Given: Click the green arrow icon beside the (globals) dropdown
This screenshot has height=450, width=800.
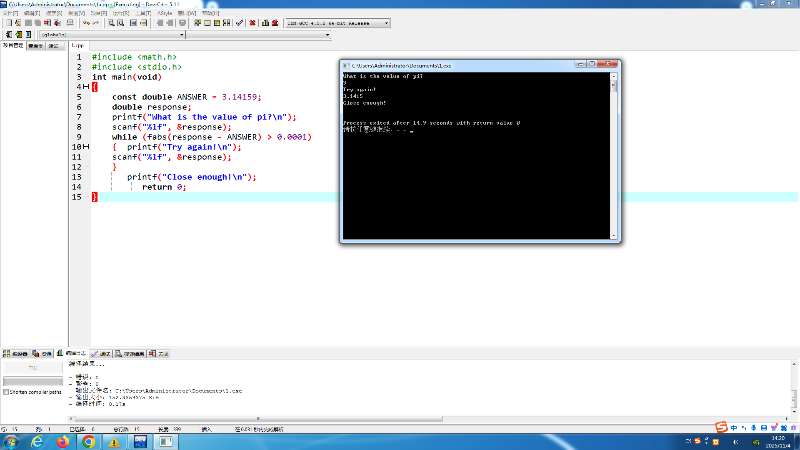Looking at the screenshot, I should tap(18, 34).
